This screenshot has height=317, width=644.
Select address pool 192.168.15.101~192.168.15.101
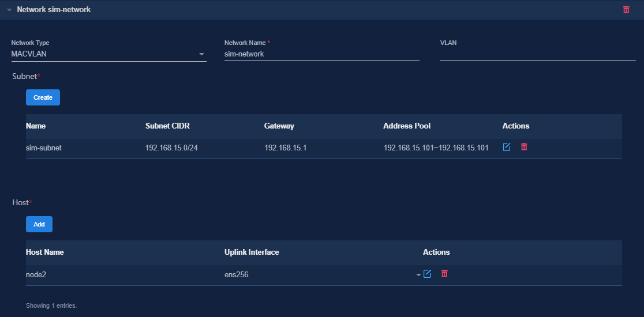point(436,148)
